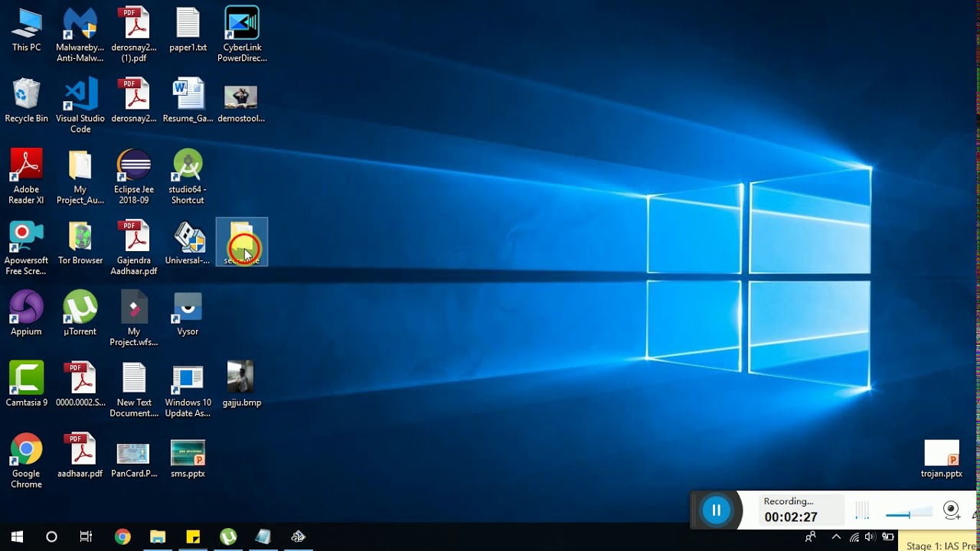
Task: Open the Windows Start menu
Action: [x=17, y=537]
